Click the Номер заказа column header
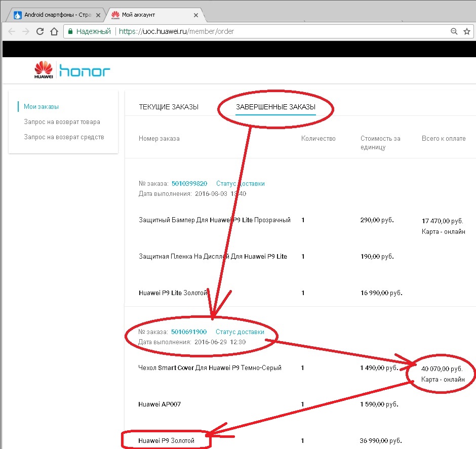This screenshot has height=449, width=476. point(159,138)
